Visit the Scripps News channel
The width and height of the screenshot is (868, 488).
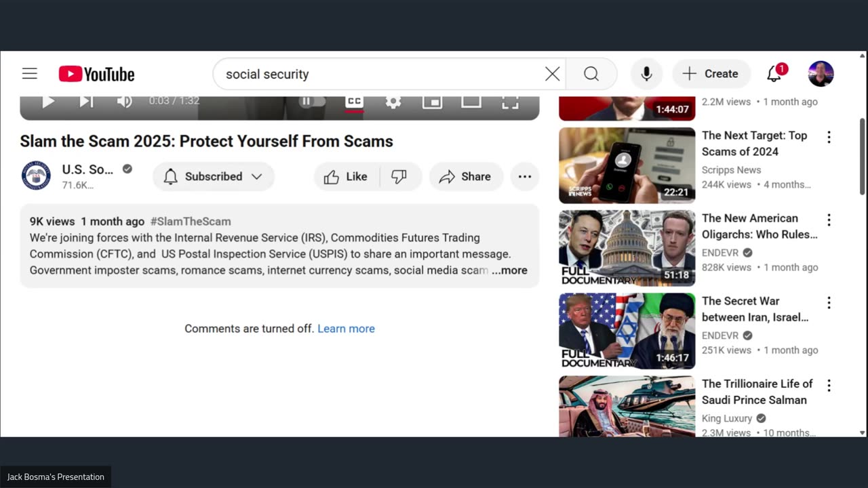point(731,170)
